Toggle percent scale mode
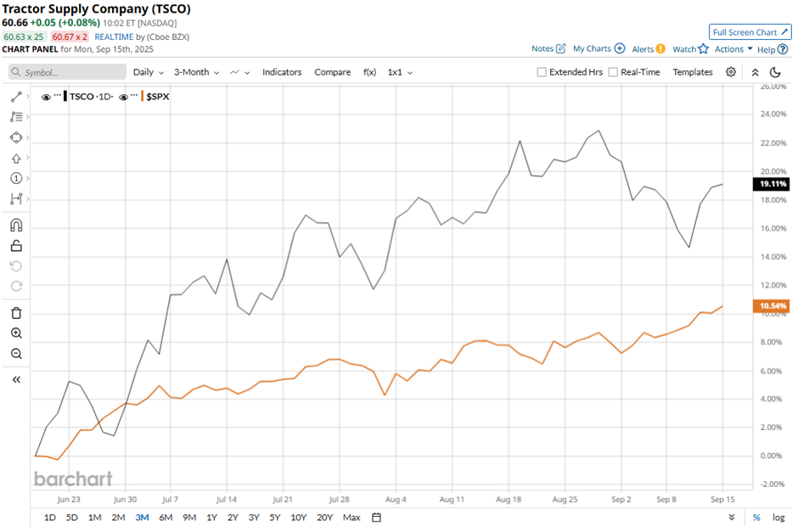This screenshot has height=532, width=798. click(x=756, y=518)
